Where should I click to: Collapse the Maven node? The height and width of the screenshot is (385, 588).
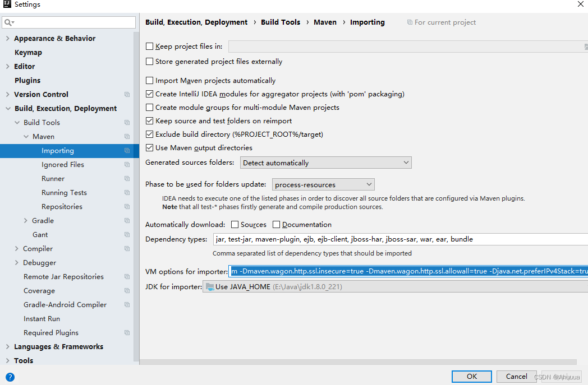click(x=26, y=136)
